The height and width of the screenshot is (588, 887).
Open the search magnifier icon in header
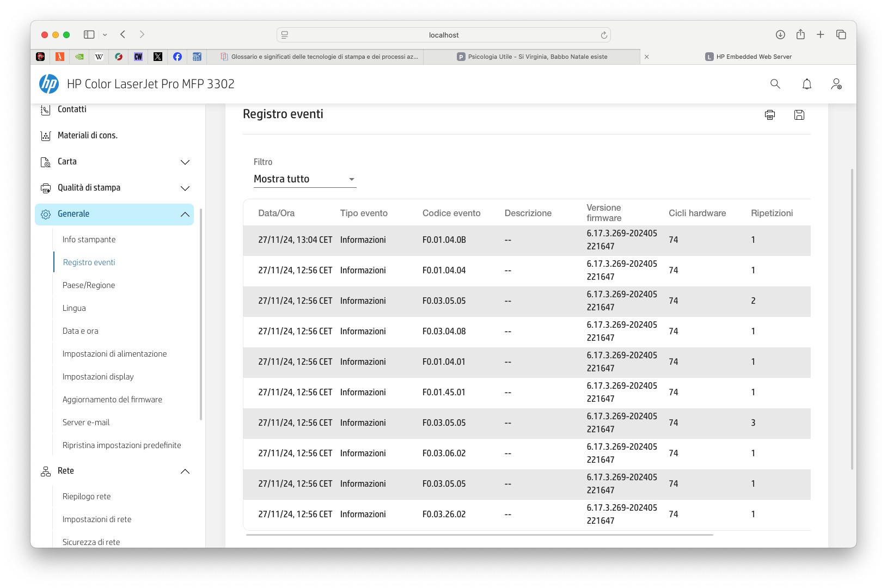click(x=775, y=84)
